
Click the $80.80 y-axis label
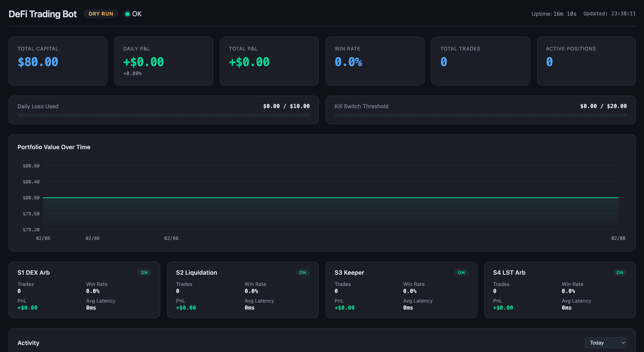(x=31, y=166)
